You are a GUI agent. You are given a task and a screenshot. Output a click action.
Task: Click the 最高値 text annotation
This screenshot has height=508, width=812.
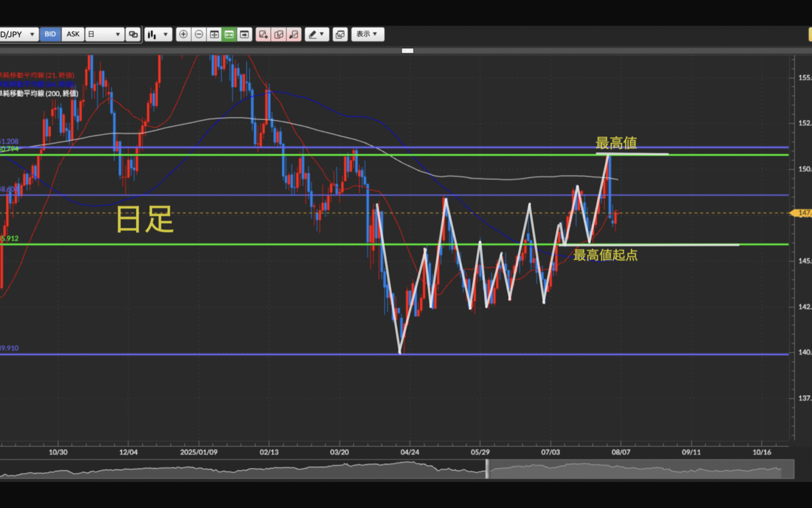(x=616, y=143)
